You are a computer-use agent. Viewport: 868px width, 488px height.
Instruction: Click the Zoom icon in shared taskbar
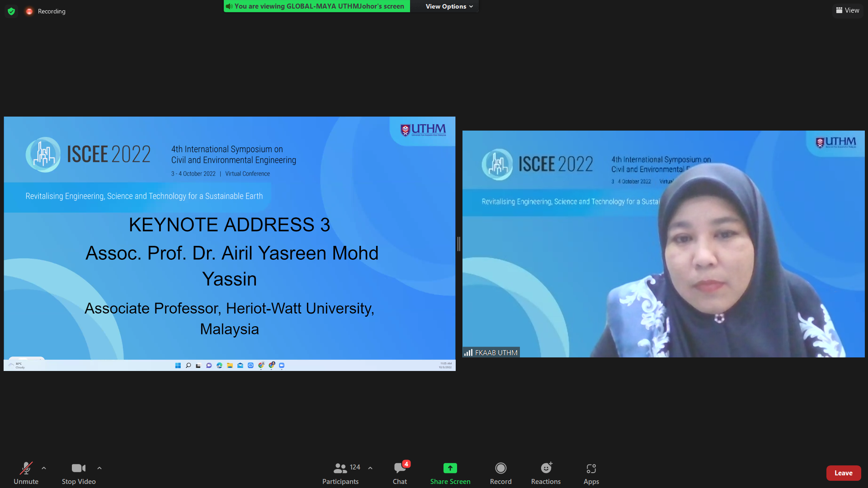282,366
